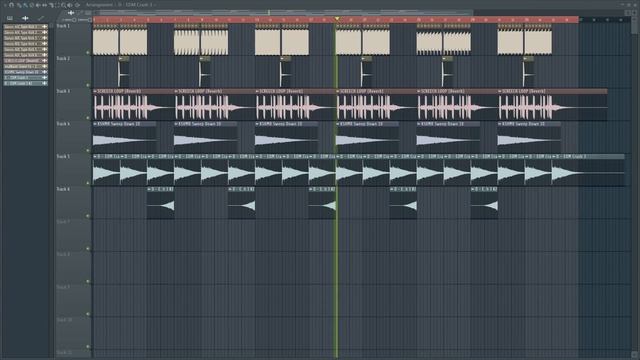Click the Track 1 header label
640x360 pixels.
click(x=63, y=26)
